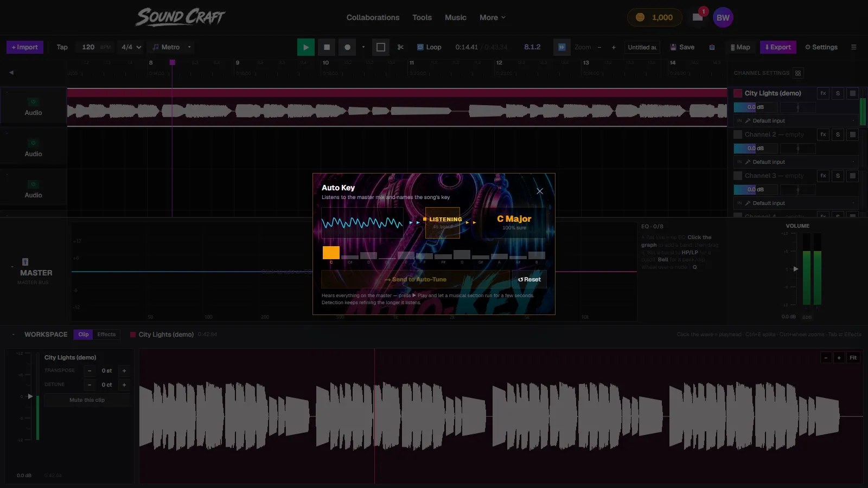
Task: Open the Map view
Action: click(740, 47)
